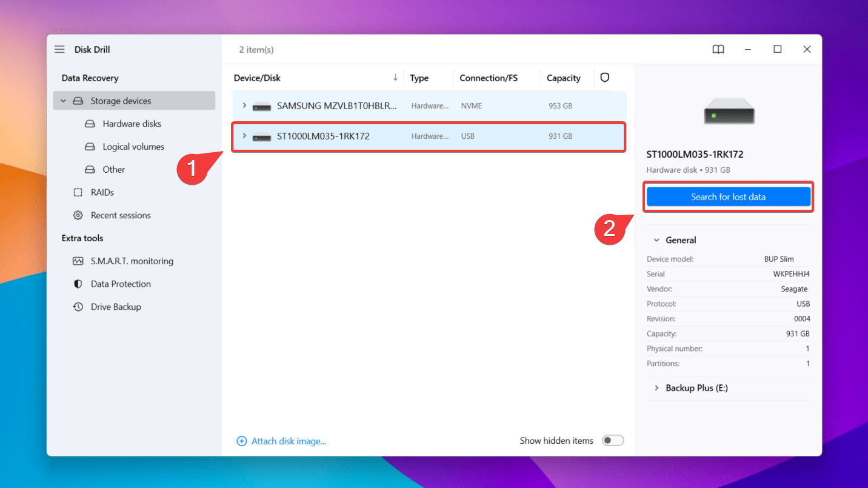Open the hamburger menu beside Disk Drill
Viewport: 868px width, 488px height.
pyautogui.click(x=59, y=50)
